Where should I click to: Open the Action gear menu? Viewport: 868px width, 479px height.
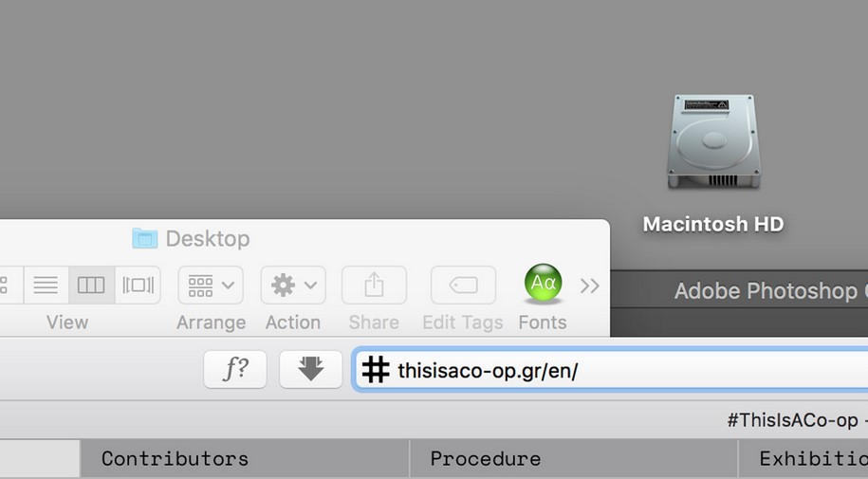click(293, 285)
